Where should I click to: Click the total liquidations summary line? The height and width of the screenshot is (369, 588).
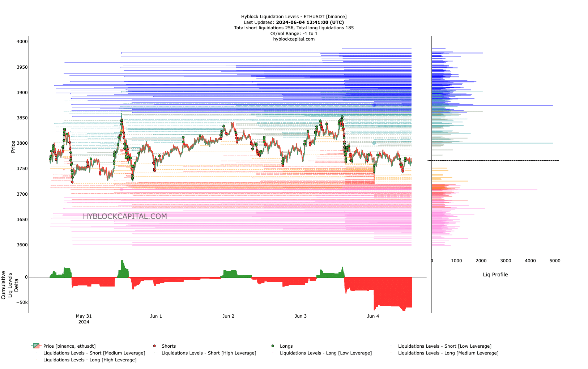(x=294, y=28)
